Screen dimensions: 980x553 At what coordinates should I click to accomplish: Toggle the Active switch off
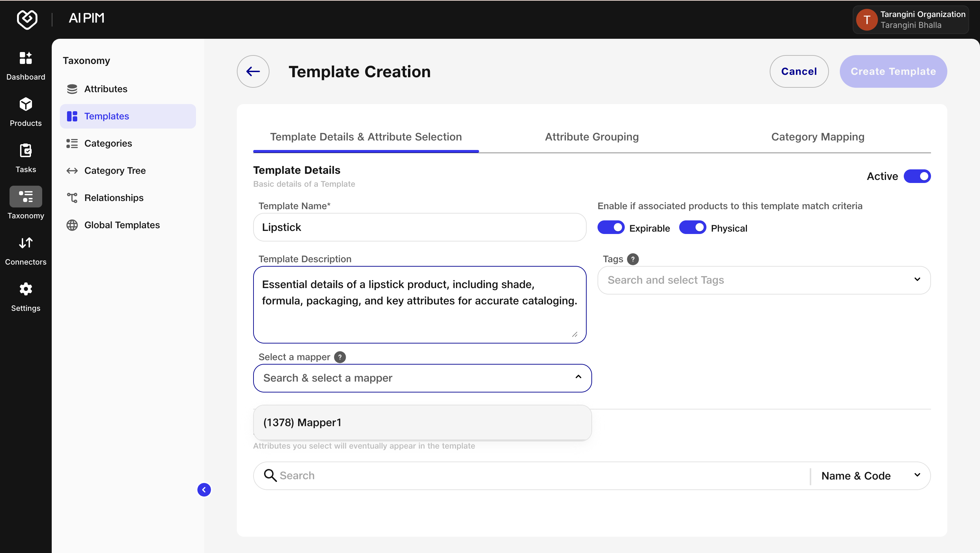pyautogui.click(x=917, y=177)
